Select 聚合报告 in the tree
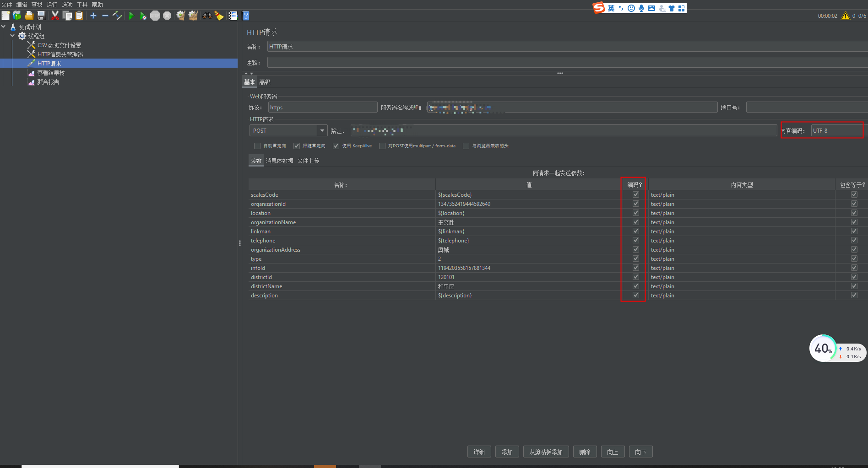The width and height of the screenshot is (868, 468). pos(48,82)
